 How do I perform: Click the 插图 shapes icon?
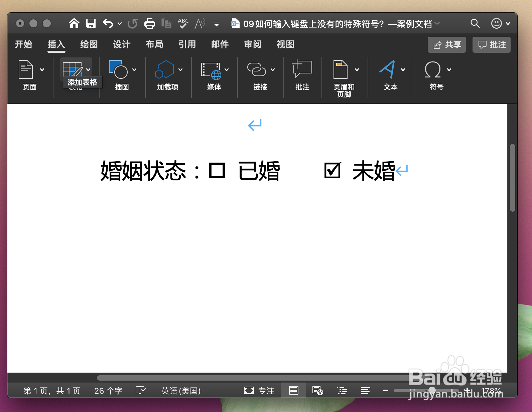click(118, 69)
